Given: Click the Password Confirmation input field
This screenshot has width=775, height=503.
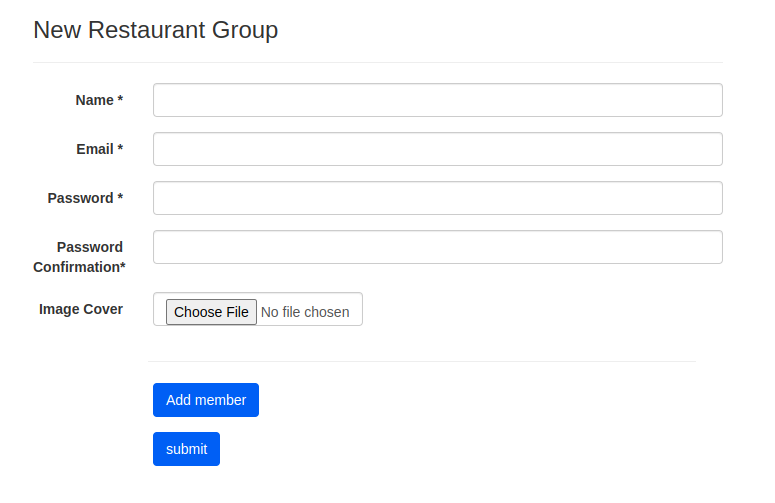Looking at the screenshot, I should coord(437,247).
